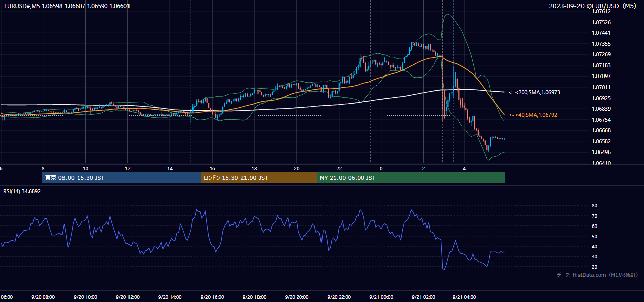The height and width of the screenshot is (302, 644).
Task: Click price scale value 1.07612
Action: [601, 11]
